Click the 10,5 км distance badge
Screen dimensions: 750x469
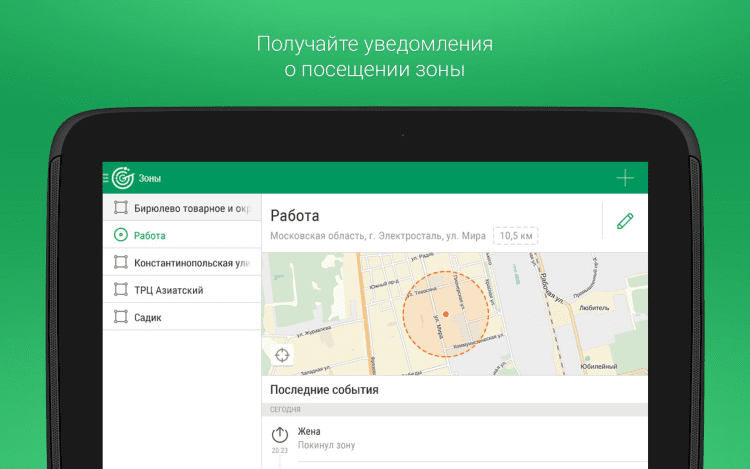click(x=516, y=236)
